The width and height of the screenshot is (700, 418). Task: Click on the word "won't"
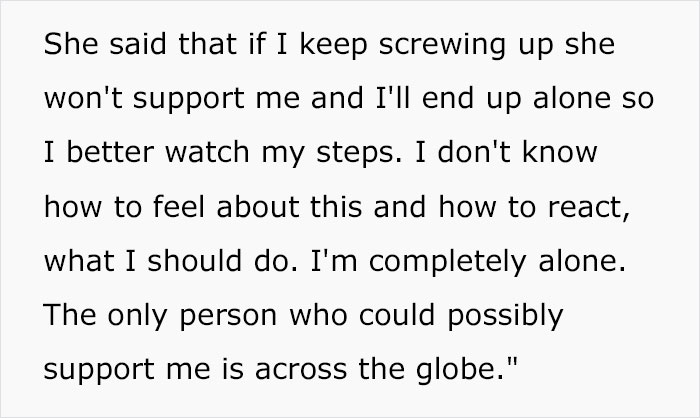coord(83,98)
